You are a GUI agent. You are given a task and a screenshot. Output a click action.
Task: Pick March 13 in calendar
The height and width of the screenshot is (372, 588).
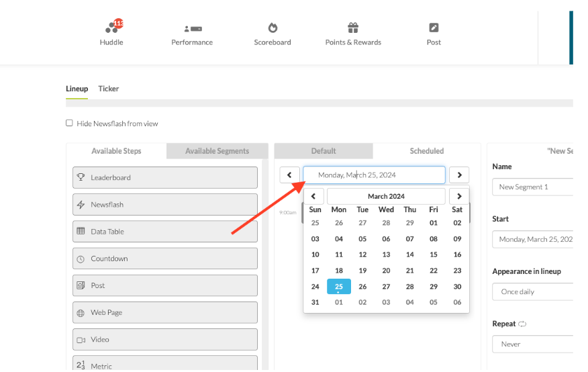386,254
